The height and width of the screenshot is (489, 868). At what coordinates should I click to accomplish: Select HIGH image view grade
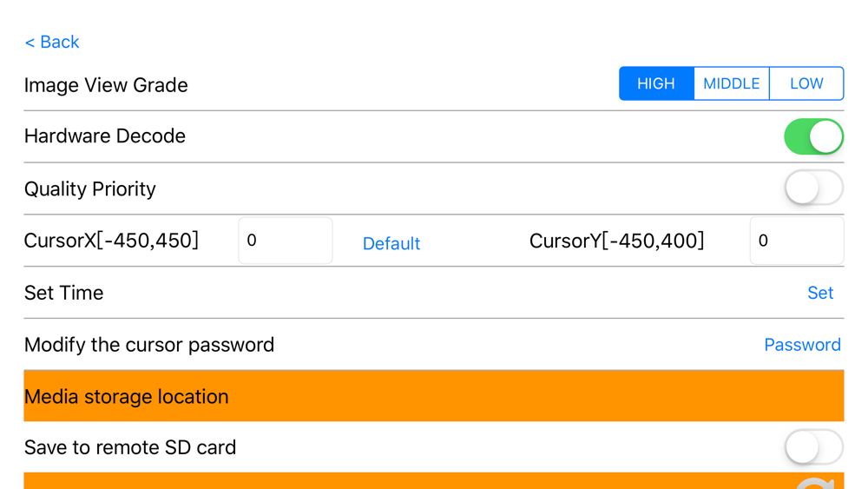[x=656, y=83]
